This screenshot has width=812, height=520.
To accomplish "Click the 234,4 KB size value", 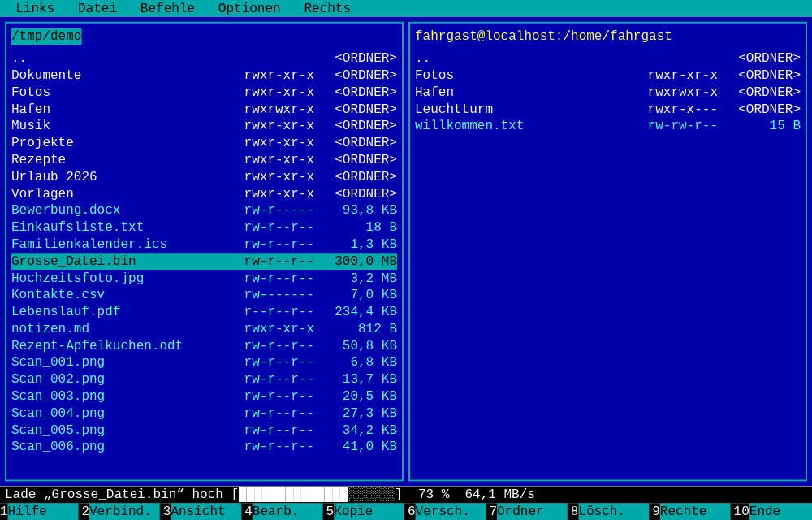I will click(x=365, y=312).
